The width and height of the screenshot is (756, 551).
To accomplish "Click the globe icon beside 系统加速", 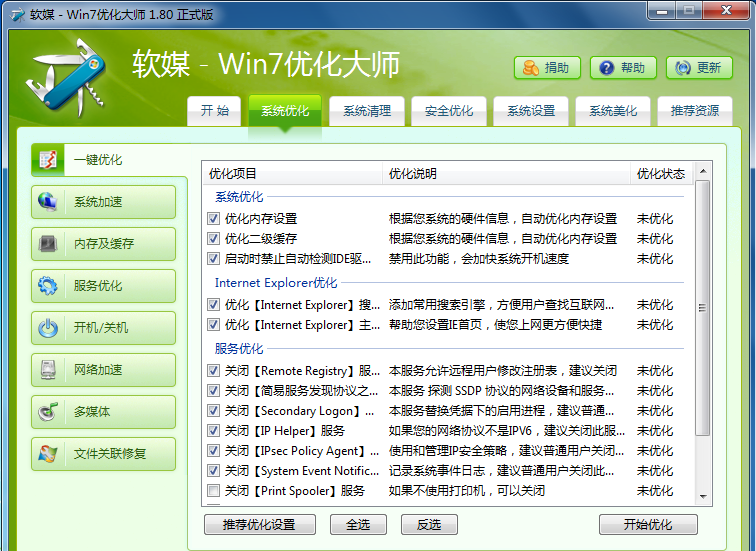I will 48,202.
